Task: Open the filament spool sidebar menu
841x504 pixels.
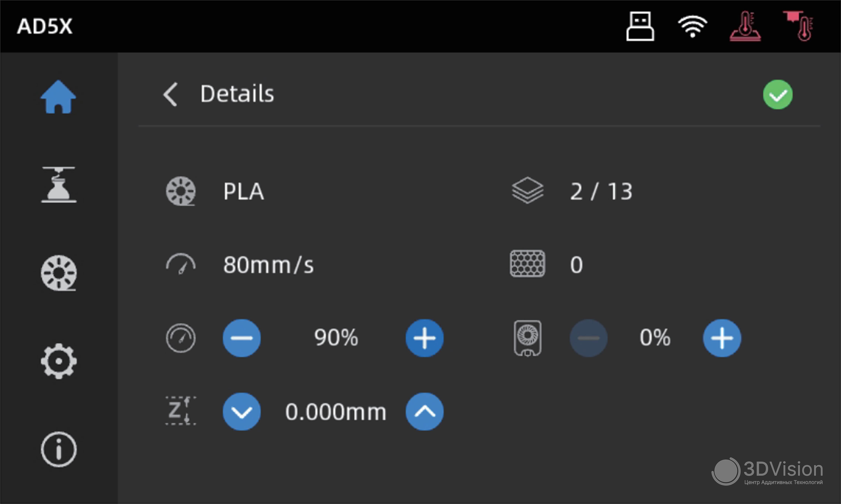Action: 59,273
